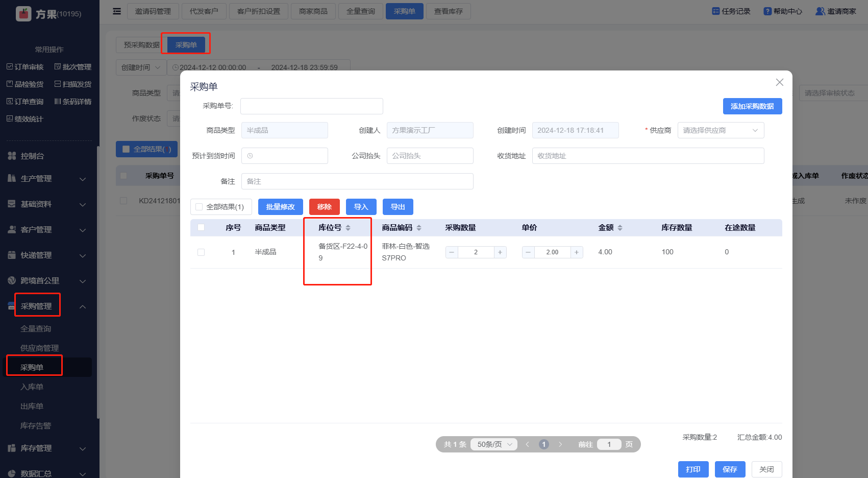Image resolution: width=868 pixels, height=478 pixels.
Task: Select the row 1 半成品 checkbox
Action: tap(201, 252)
